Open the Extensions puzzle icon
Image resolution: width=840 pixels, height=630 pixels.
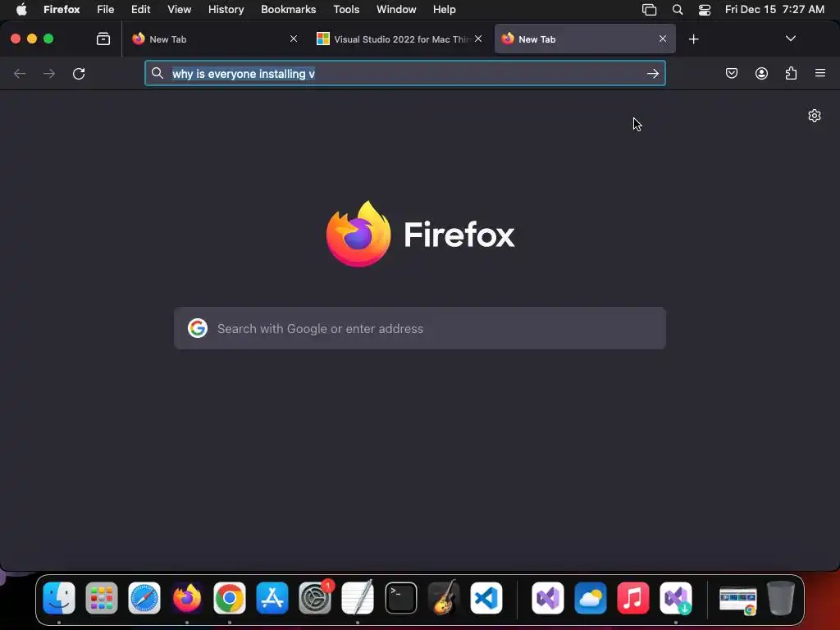point(792,73)
